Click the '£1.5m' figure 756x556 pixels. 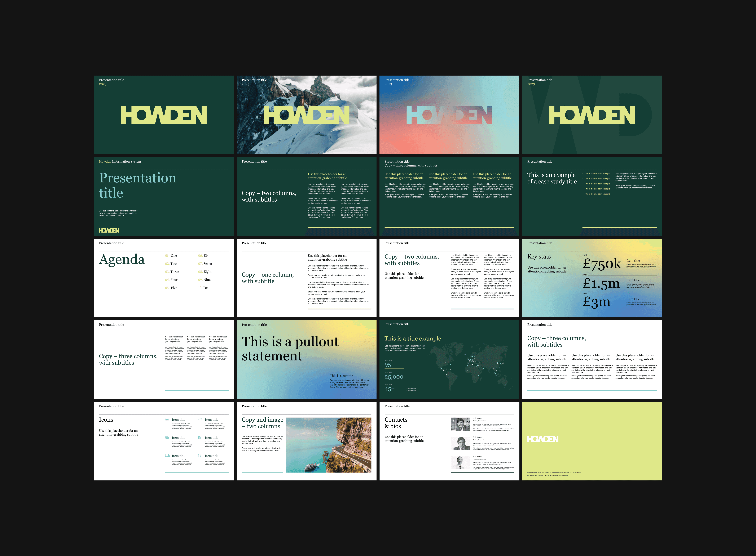pyautogui.click(x=601, y=284)
